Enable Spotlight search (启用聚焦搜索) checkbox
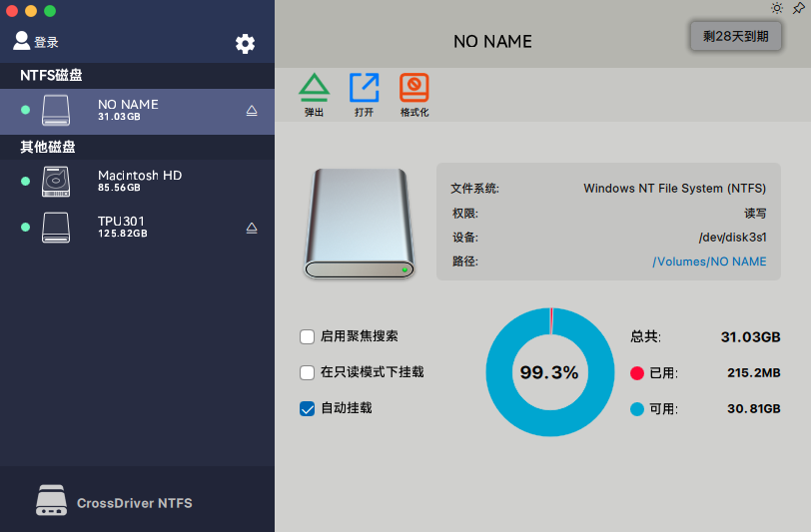The height and width of the screenshot is (532, 811). (308, 336)
